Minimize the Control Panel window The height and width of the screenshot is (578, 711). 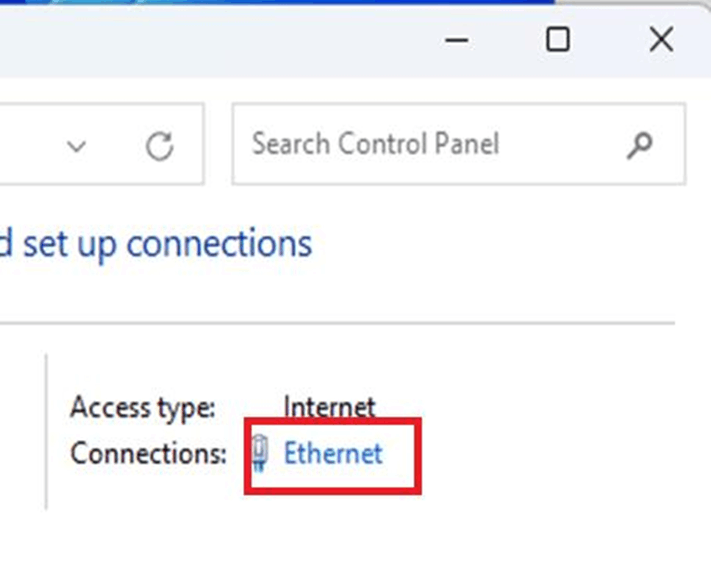pyautogui.click(x=457, y=40)
